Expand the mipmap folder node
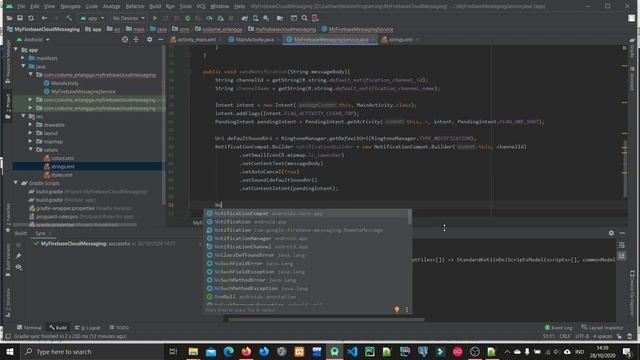The width and height of the screenshot is (640, 360). (30, 141)
